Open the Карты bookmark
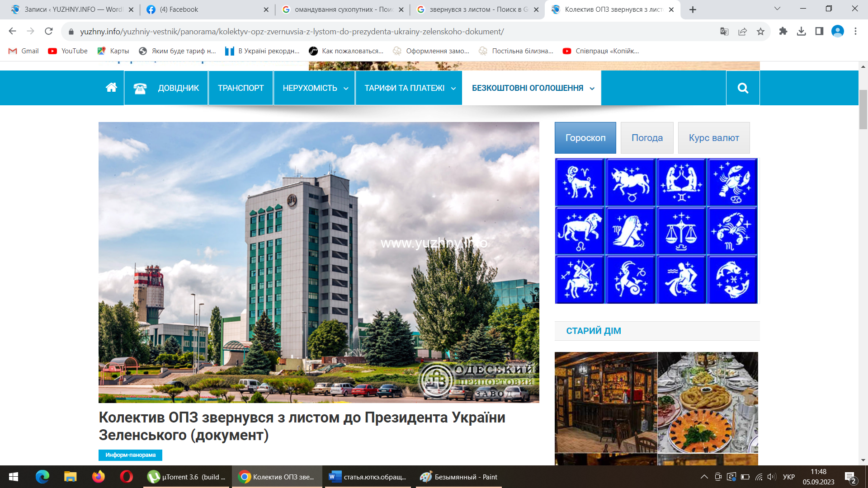The image size is (868, 488). coord(113,51)
